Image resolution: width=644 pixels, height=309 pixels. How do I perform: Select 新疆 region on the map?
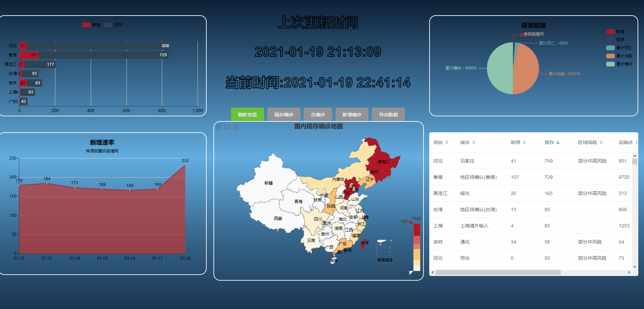tap(268, 183)
